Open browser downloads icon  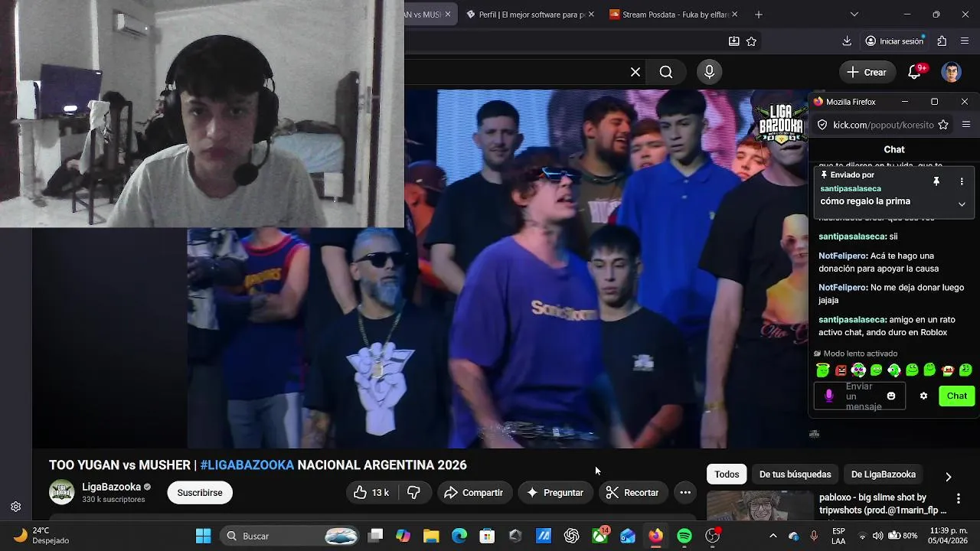tap(847, 41)
